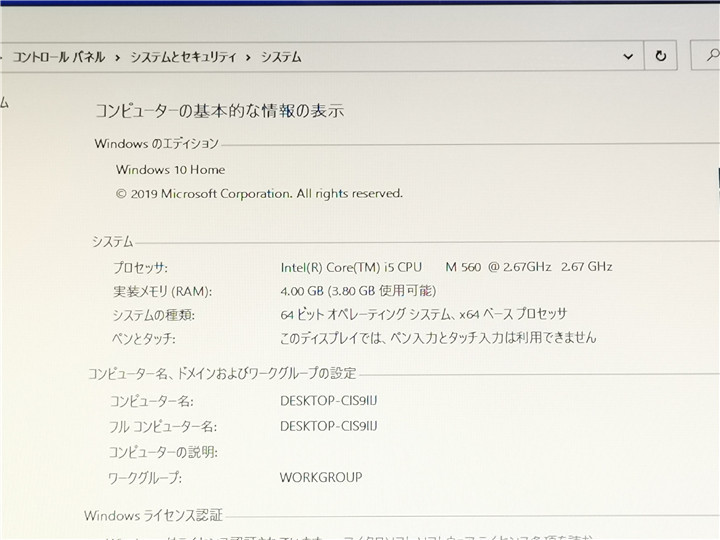Select the システム breadcrumb item

pos(281,57)
